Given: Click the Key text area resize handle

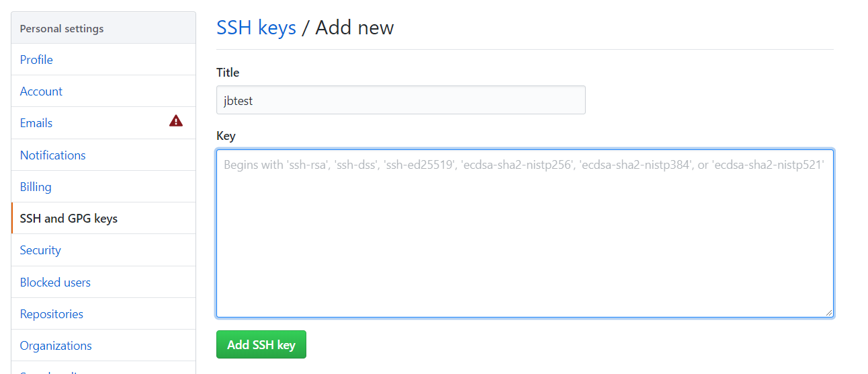Looking at the screenshot, I should (x=829, y=312).
